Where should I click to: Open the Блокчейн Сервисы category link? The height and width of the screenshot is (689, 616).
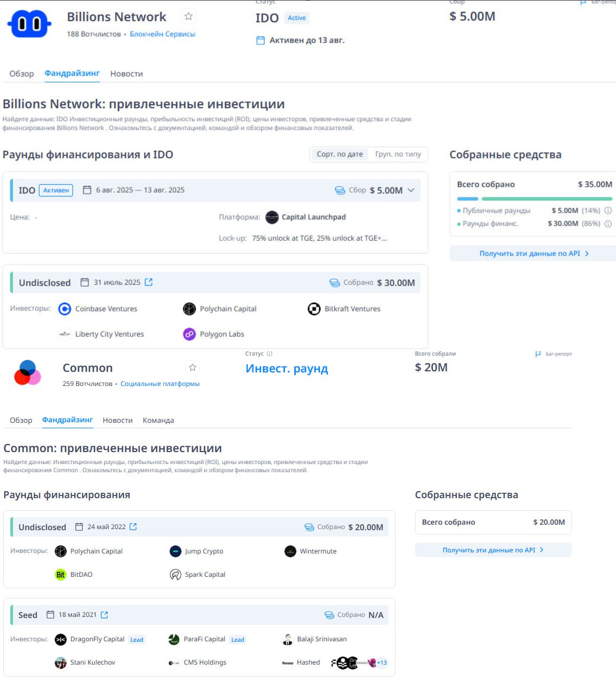[x=163, y=34]
